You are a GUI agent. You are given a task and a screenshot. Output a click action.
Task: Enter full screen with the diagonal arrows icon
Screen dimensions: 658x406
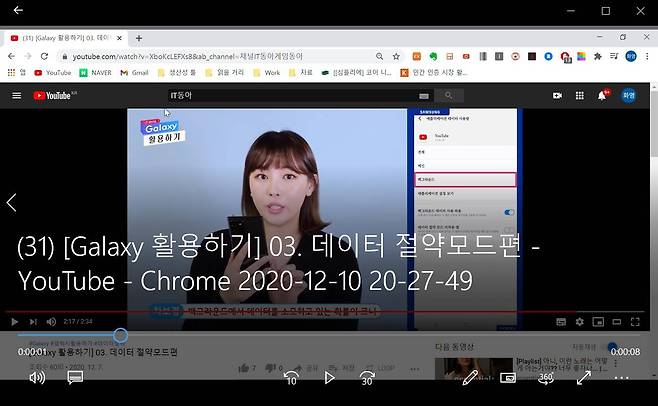click(584, 378)
